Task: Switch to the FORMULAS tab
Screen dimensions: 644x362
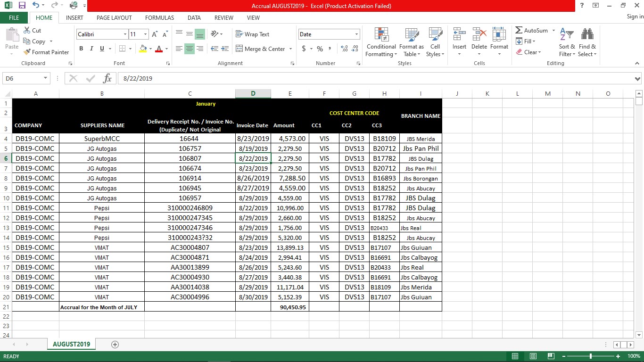Action: [159, 17]
